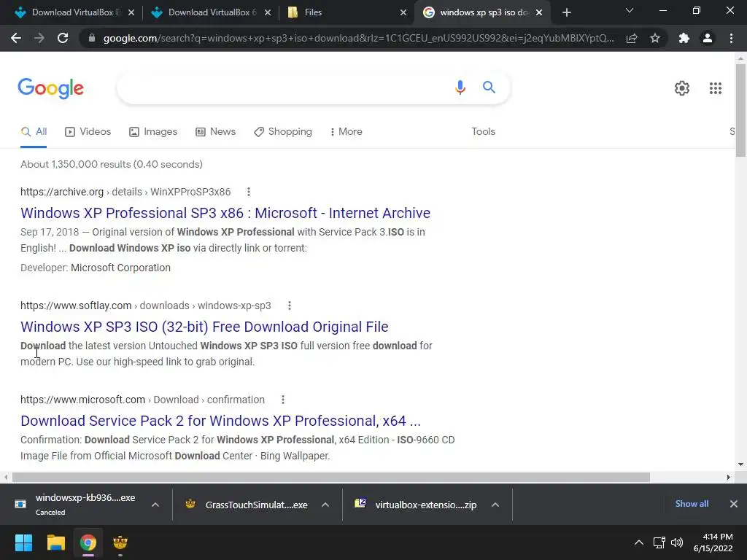This screenshot has width=747, height=560.
Task: Close the windows xp sp3 iso tab
Action: [539, 12]
